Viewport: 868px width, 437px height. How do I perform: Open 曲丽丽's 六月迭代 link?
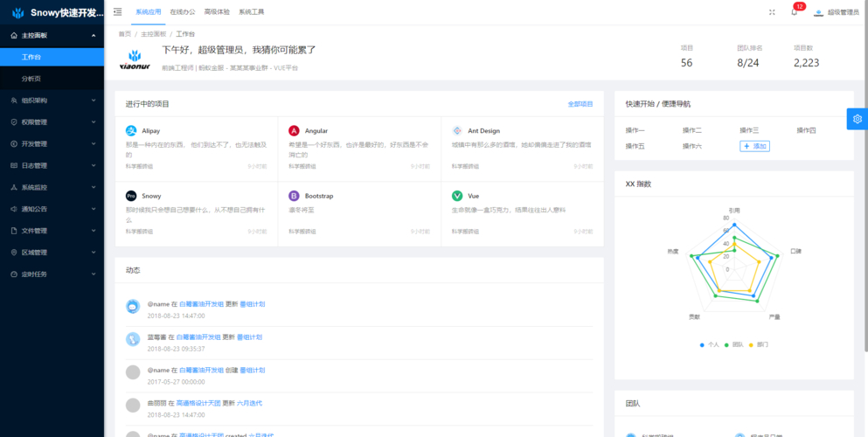coord(250,403)
